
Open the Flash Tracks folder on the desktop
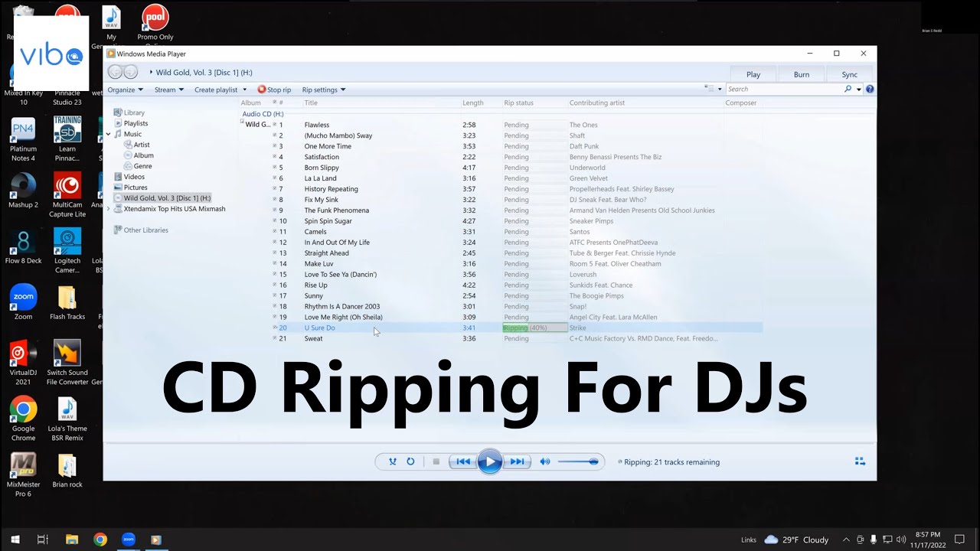[67, 302]
